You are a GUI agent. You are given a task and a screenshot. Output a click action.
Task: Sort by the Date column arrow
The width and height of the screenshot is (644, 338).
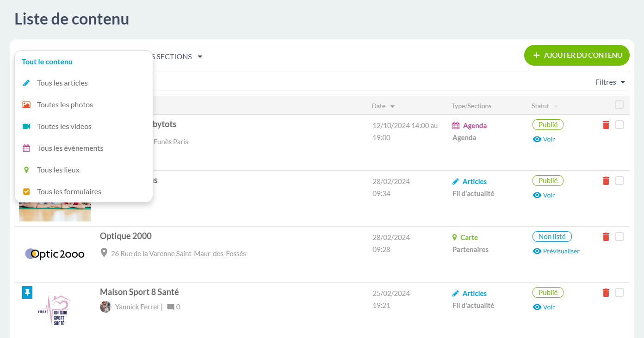(392, 106)
